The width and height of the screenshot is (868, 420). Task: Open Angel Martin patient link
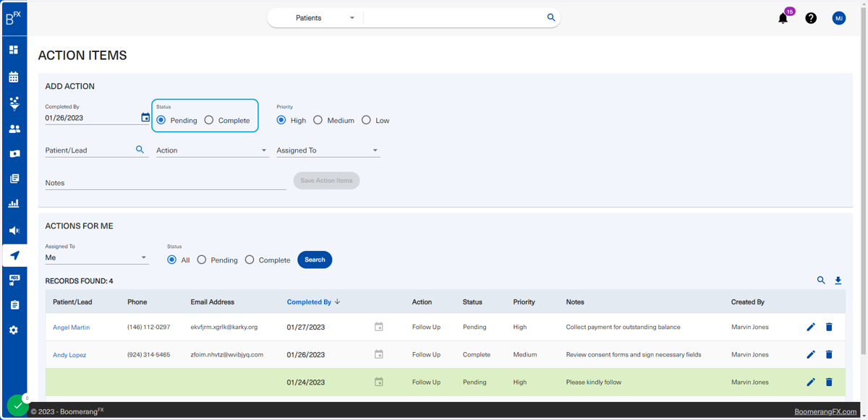[71, 327]
